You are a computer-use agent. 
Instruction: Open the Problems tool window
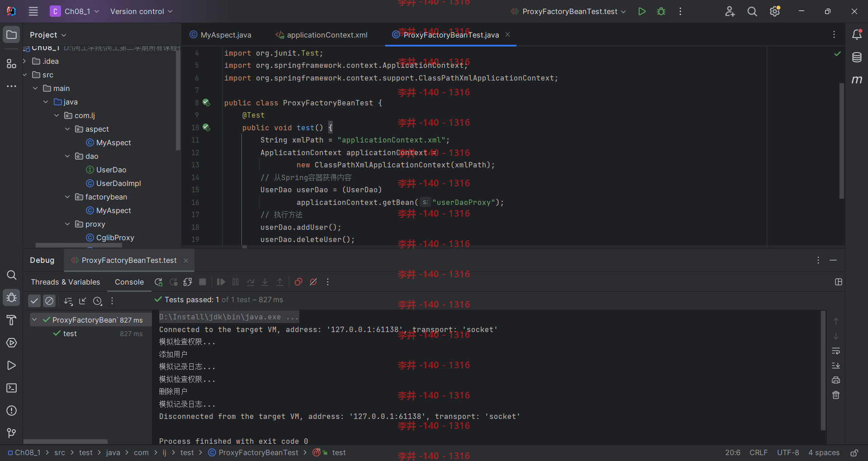11,411
